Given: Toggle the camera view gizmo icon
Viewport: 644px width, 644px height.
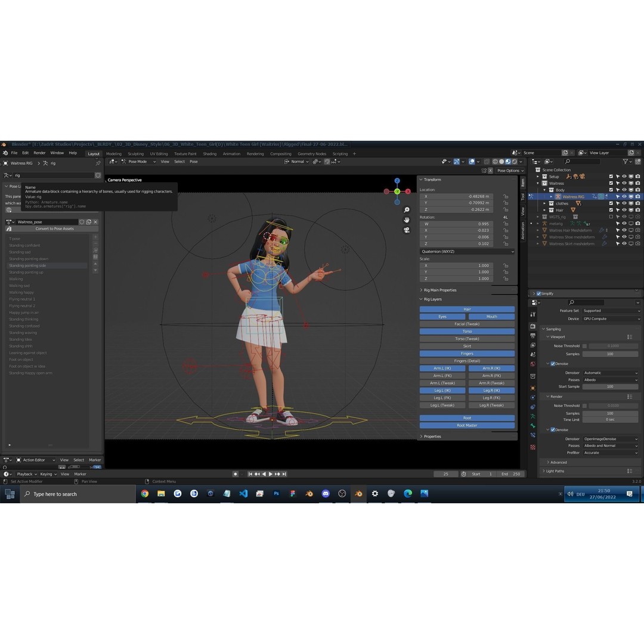Looking at the screenshot, I should coord(407,230).
